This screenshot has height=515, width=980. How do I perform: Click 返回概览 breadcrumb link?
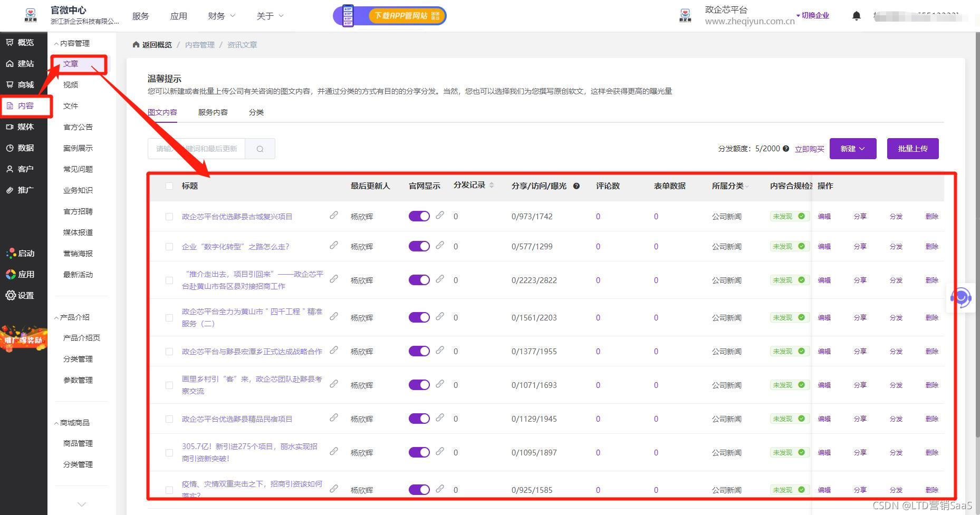pyautogui.click(x=152, y=45)
